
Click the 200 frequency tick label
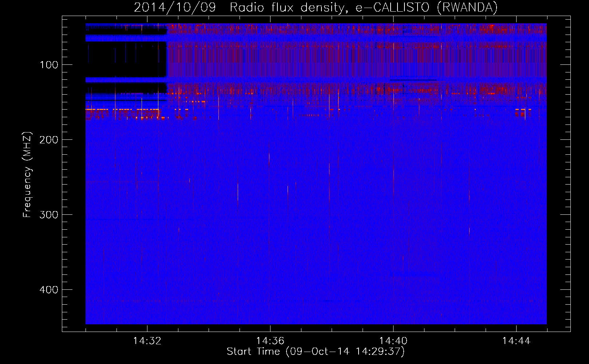point(49,140)
